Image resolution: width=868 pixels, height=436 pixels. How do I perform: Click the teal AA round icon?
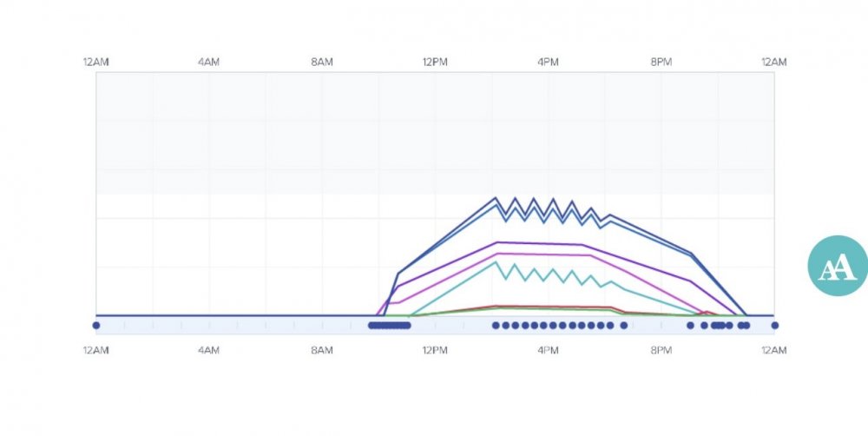837,265
